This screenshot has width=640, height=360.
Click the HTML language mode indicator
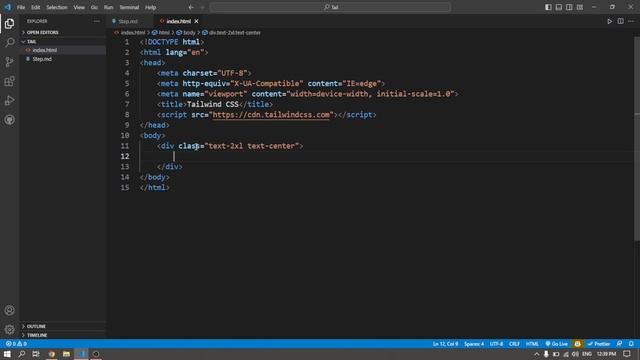(532, 344)
